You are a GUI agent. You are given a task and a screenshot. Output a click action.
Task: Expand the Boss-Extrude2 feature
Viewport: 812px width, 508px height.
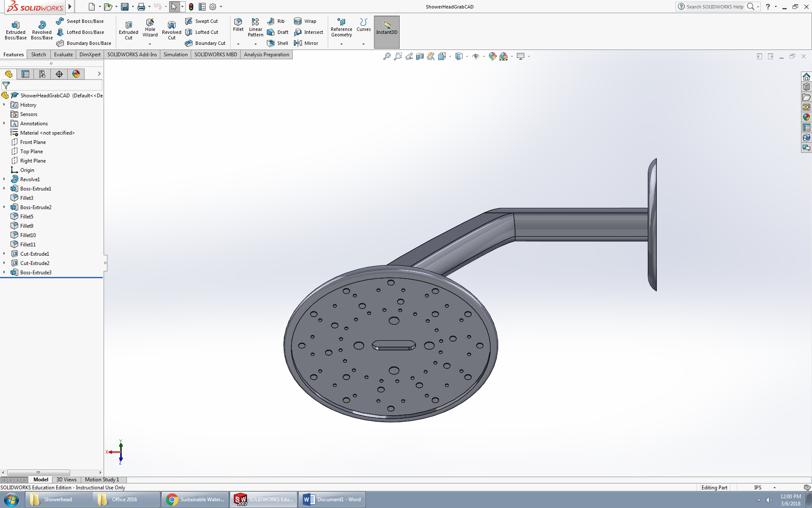[4, 207]
